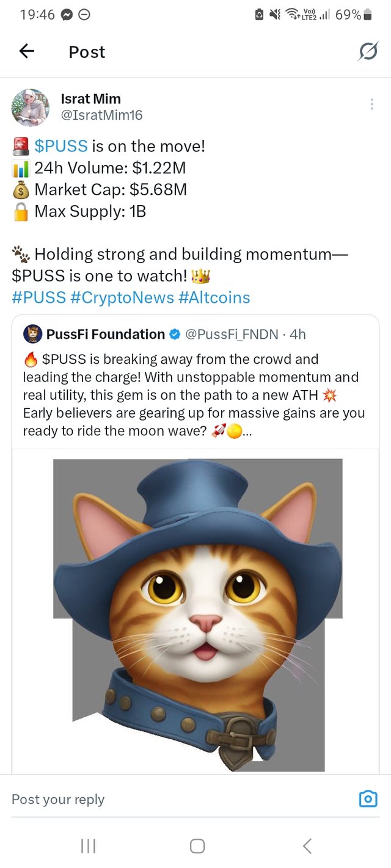This screenshot has height=868, width=391.
Task: Open Israt Mim's profile picture
Action: coord(31,107)
